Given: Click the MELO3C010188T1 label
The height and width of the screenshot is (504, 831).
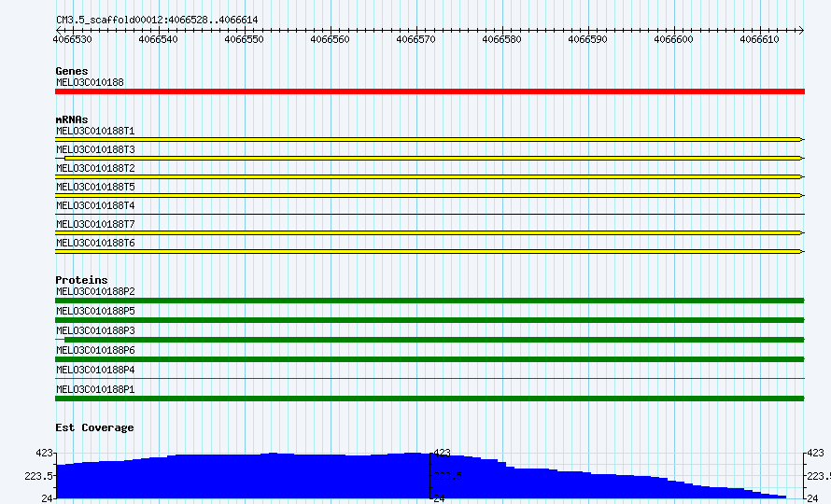Looking at the screenshot, I should [x=95, y=131].
